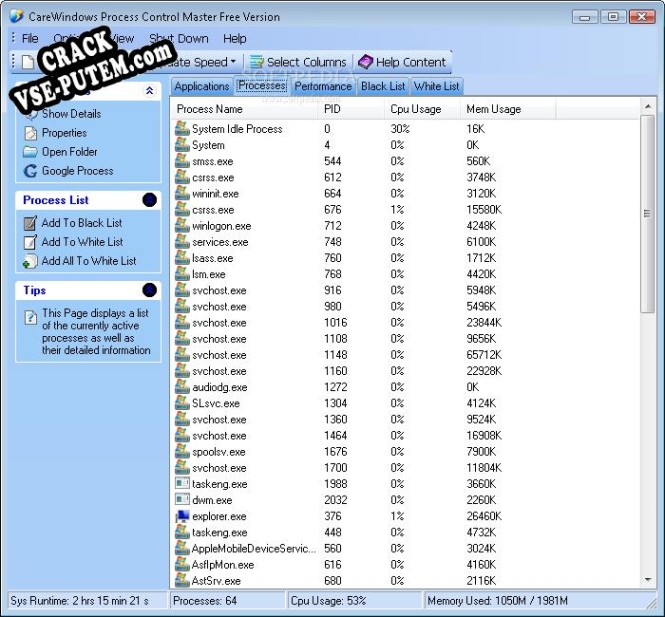Image resolution: width=665 pixels, height=617 pixels.
Task: Select the services.exe row
Action: 405,242
